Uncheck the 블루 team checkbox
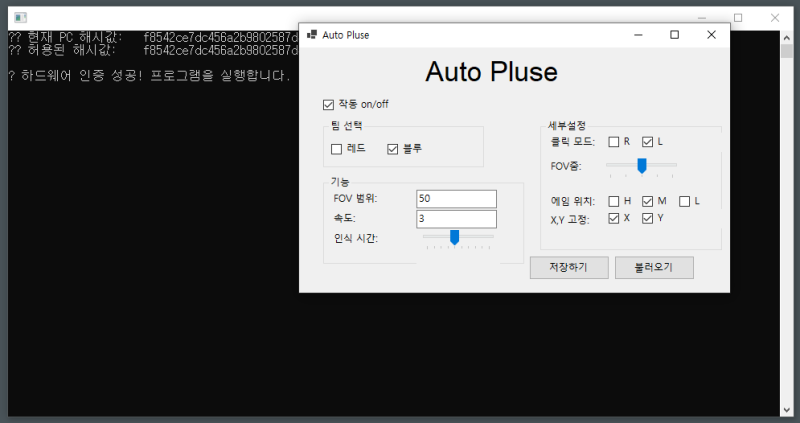This screenshot has height=423, width=800. click(x=393, y=149)
